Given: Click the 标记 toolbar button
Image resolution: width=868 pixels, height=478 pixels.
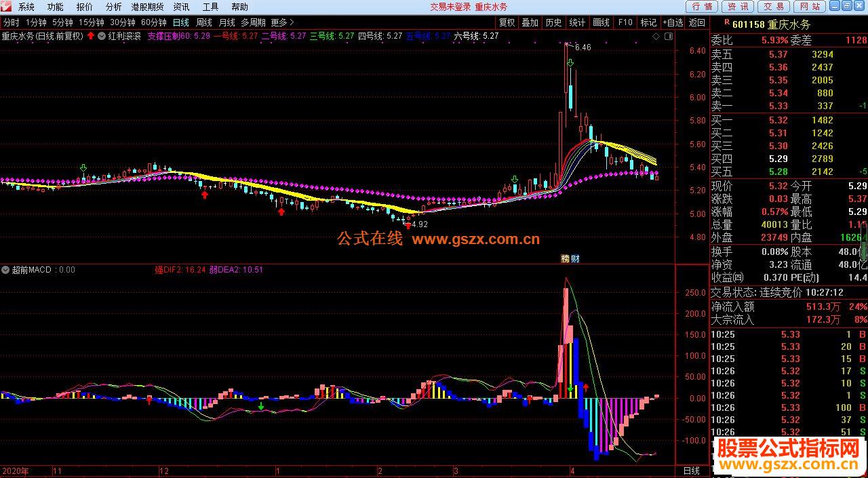Looking at the screenshot, I should (x=648, y=22).
